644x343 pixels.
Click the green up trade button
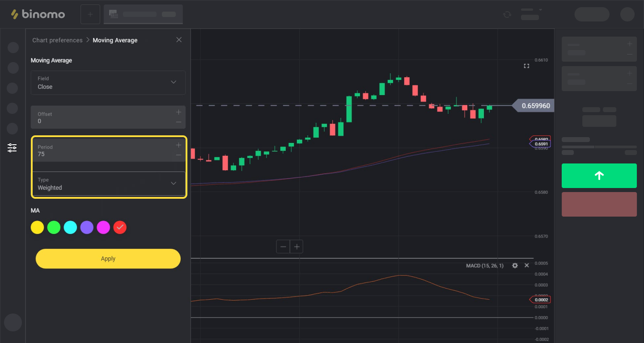click(599, 176)
